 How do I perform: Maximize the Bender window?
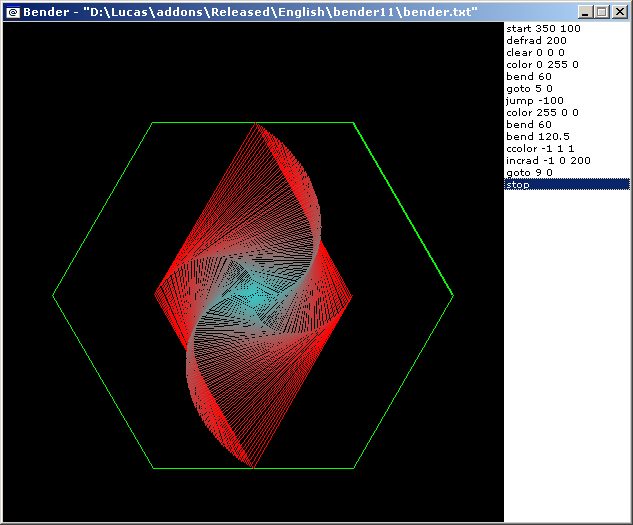coord(601,12)
